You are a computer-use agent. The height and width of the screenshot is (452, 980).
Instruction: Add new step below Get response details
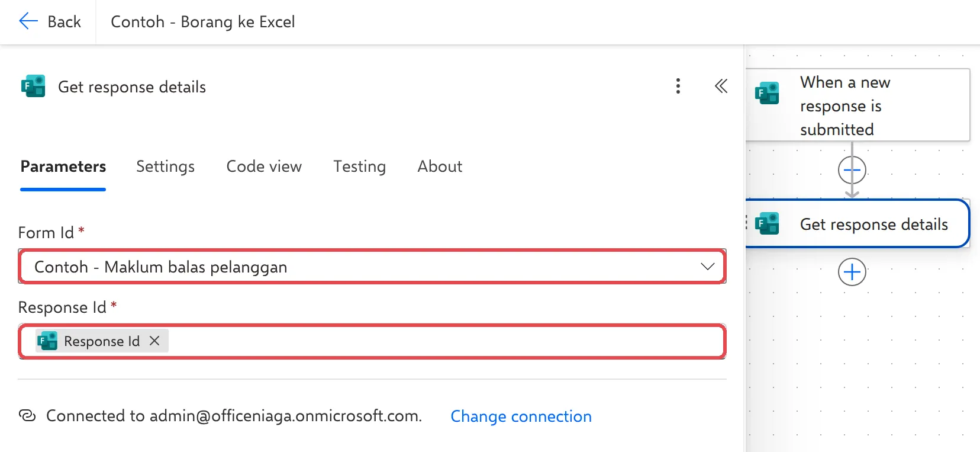point(852,273)
